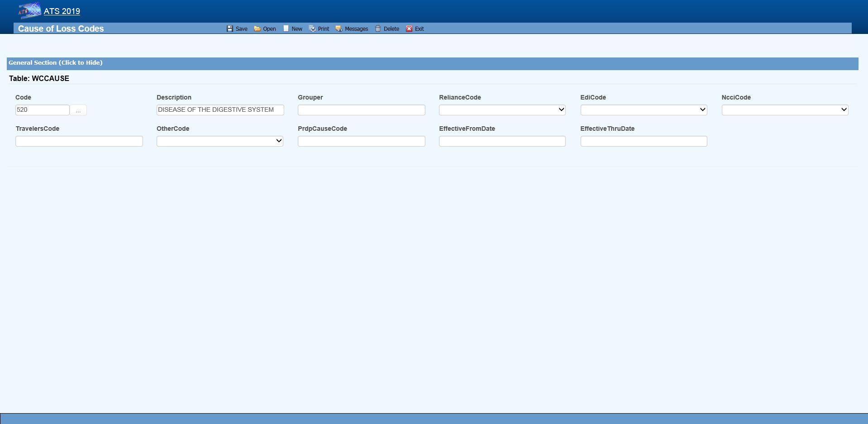Click the Save disk icon
Viewport: 868px width, 424px height.
click(230, 29)
